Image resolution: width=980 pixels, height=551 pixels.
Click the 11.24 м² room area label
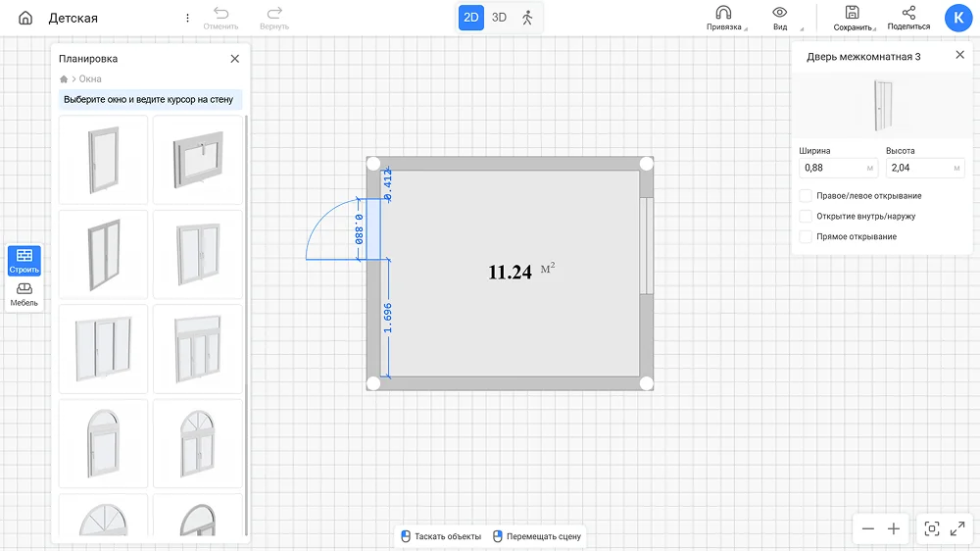[521, 272]
